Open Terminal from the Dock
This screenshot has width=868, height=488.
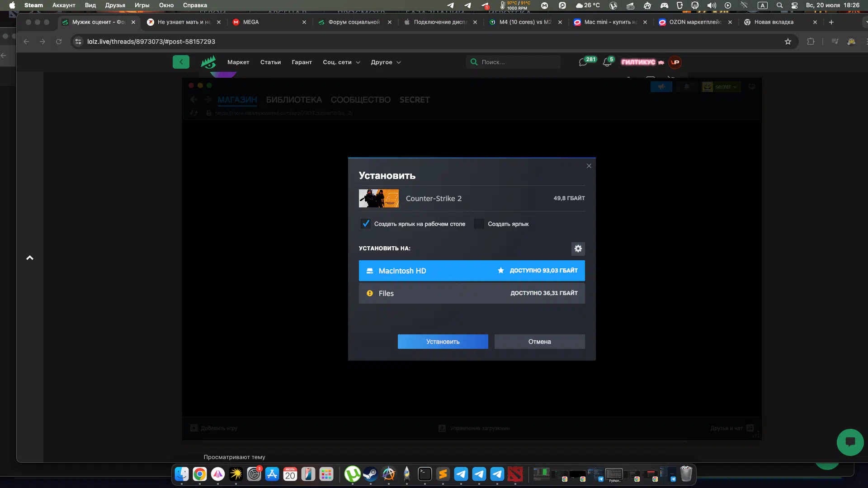point(425,474)
